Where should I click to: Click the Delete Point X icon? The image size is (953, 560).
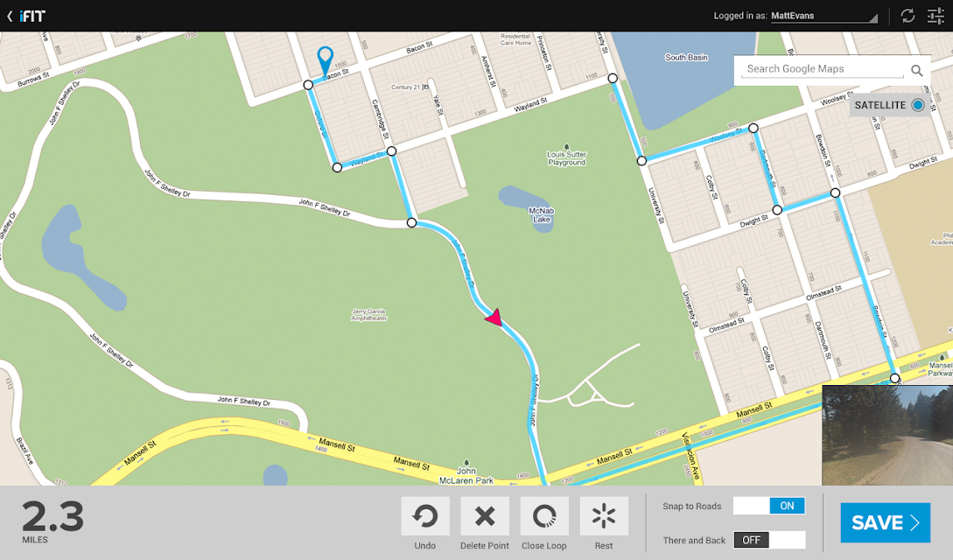pos(485,516)
